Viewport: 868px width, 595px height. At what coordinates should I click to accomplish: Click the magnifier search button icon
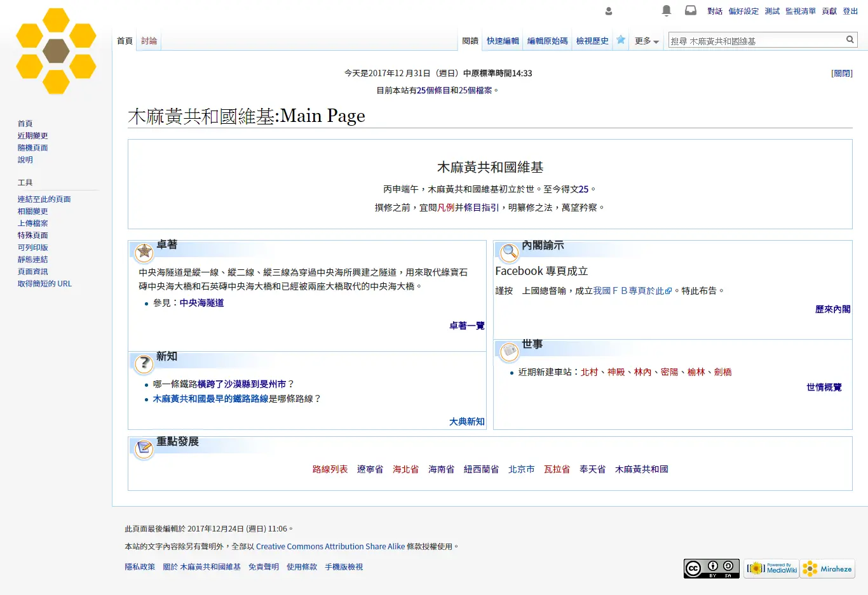pos(850,40)
